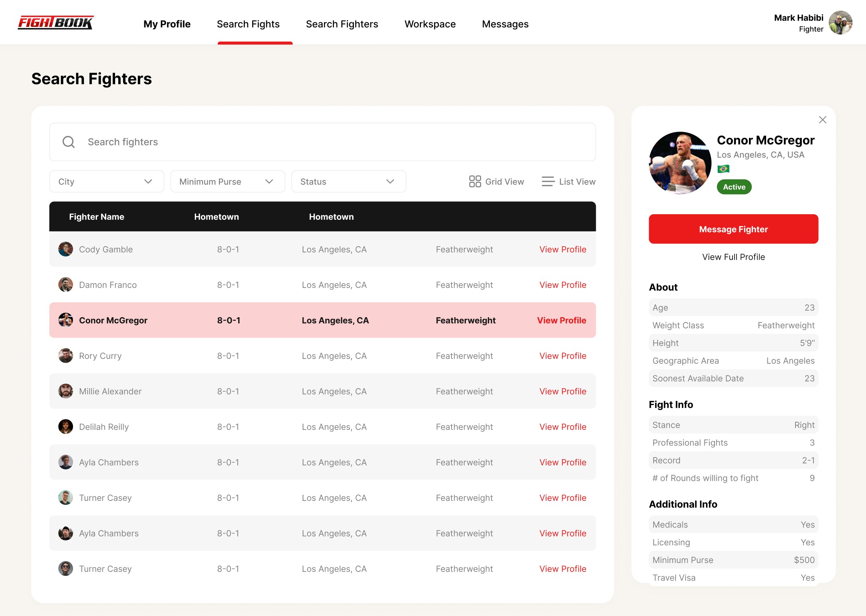Viewport: 866px width, 616px height.
Task: Click the Minimum Purse $500 row
Action: (x=734, y=560)
